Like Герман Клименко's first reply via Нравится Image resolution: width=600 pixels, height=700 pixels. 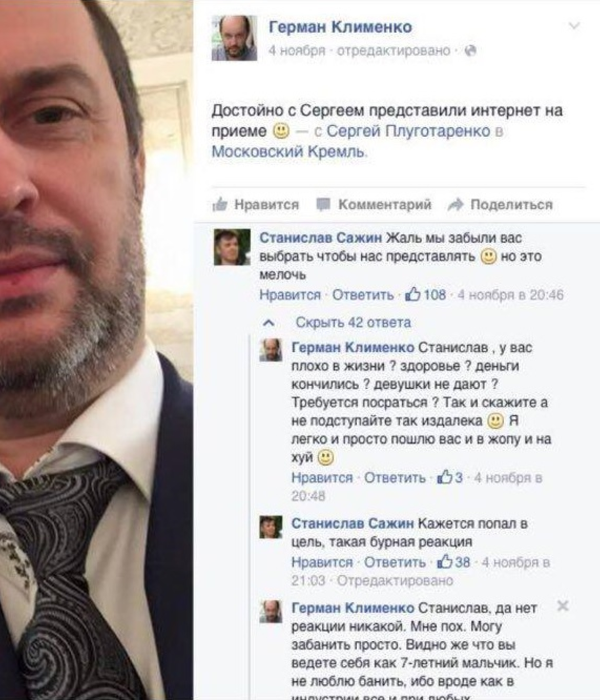pos(322,478)
